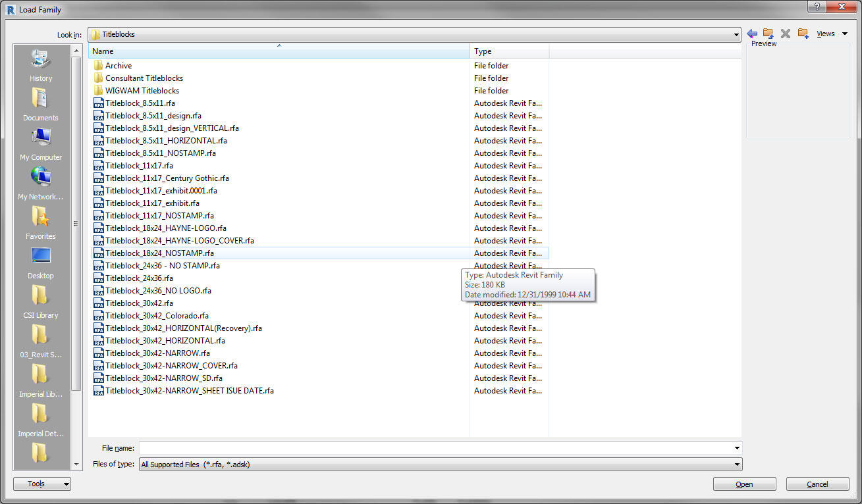Select Titleblock_11x17_Century Gothic.rfa

pos(167,178)
